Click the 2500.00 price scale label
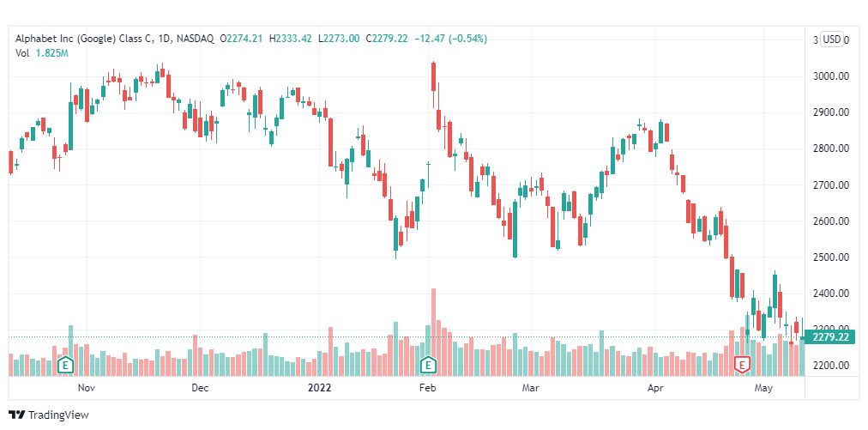This screenshot has height=430, width=868. [831, 257]
